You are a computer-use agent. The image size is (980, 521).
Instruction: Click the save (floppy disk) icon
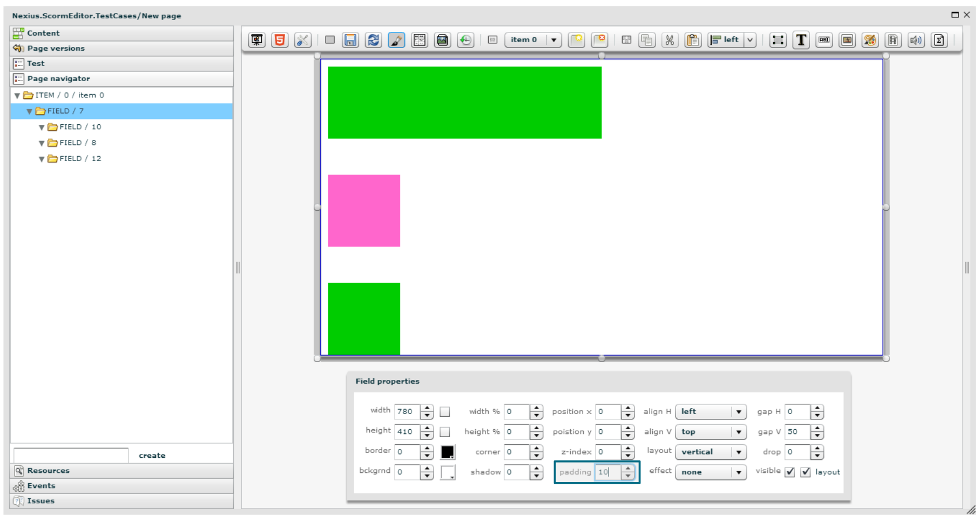coord(350,40)
